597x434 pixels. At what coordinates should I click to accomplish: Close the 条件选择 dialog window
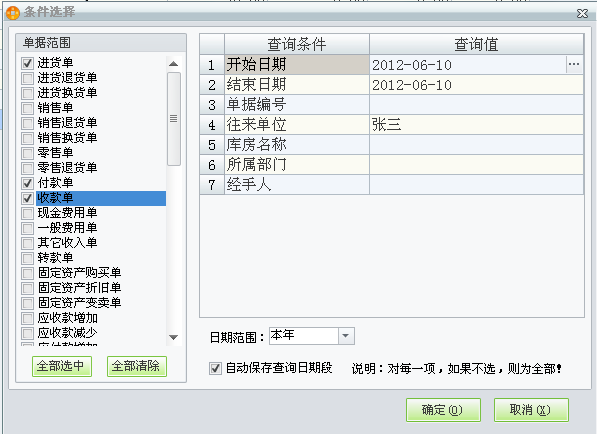pyautogui.click(x=582, y=14)
